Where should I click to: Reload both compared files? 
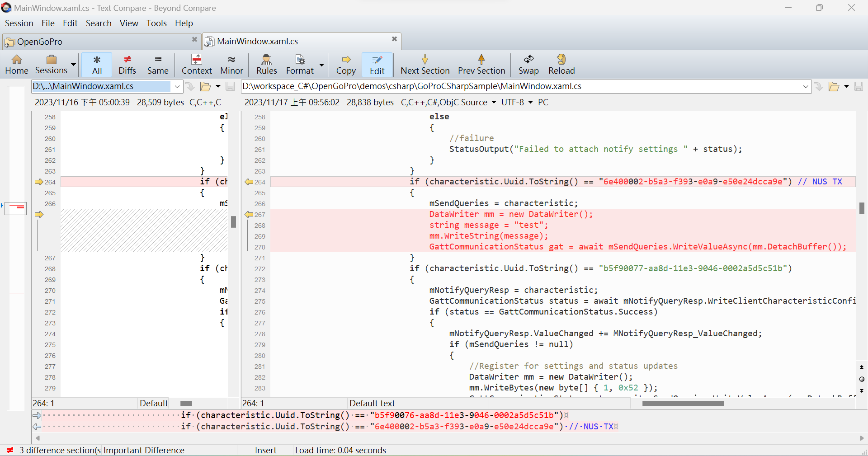(x=561, y=64)
